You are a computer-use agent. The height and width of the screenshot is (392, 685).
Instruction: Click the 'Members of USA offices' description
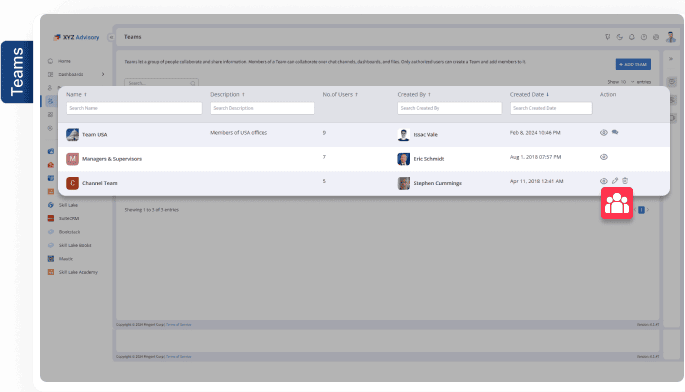[x=239, y=133]
